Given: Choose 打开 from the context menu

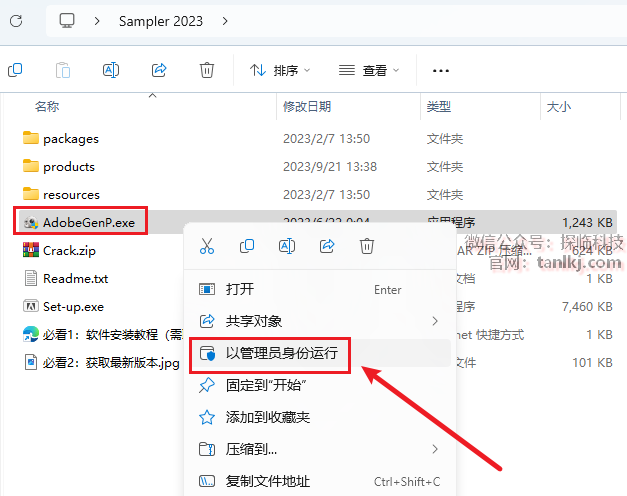Looking at the screenshot, I should pos(319,289).
